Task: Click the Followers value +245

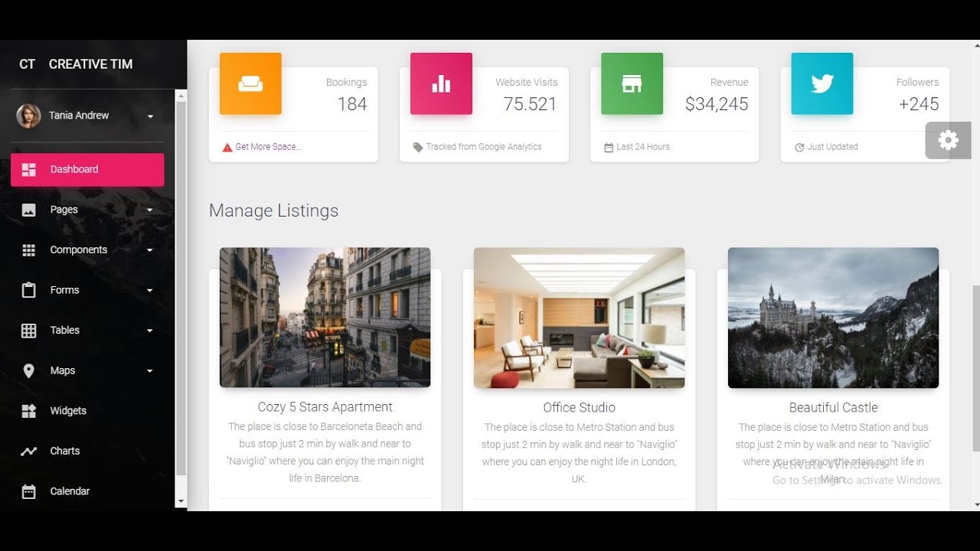Action: point(919,104)
